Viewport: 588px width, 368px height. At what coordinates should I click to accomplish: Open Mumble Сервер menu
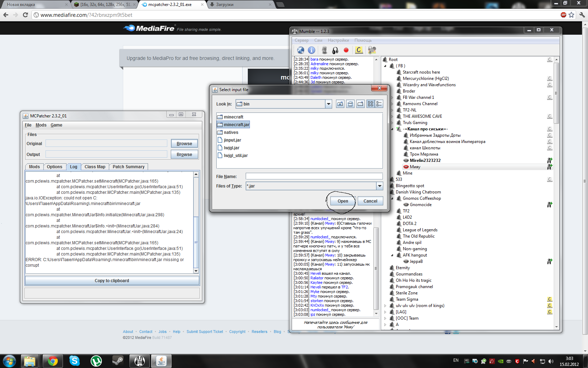point(302,40)
